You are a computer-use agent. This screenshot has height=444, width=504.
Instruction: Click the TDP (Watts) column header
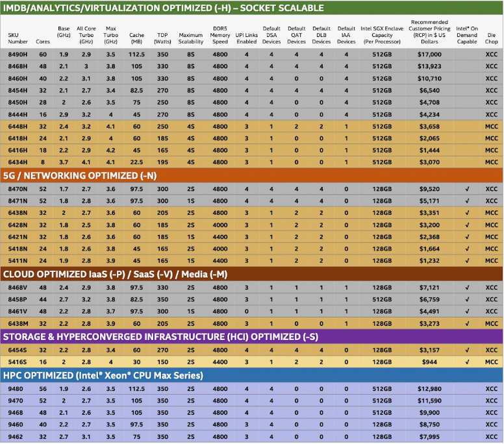point(162,38)
